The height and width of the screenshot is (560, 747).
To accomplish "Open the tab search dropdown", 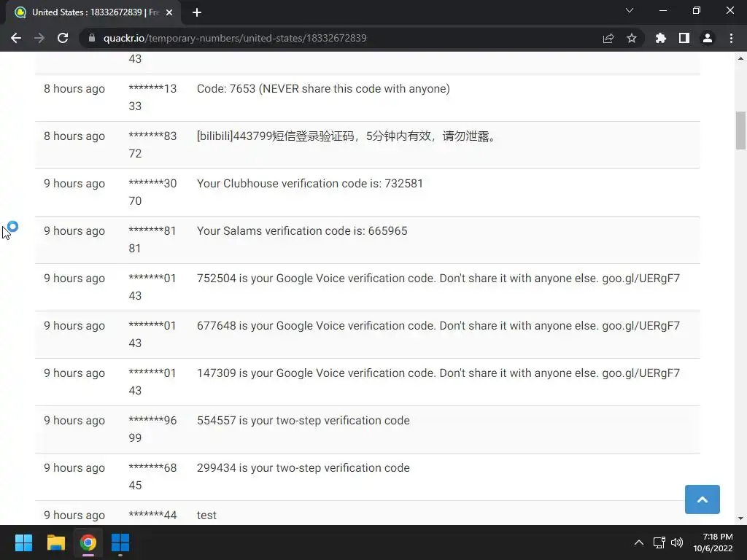I will (x=630, y=10).
